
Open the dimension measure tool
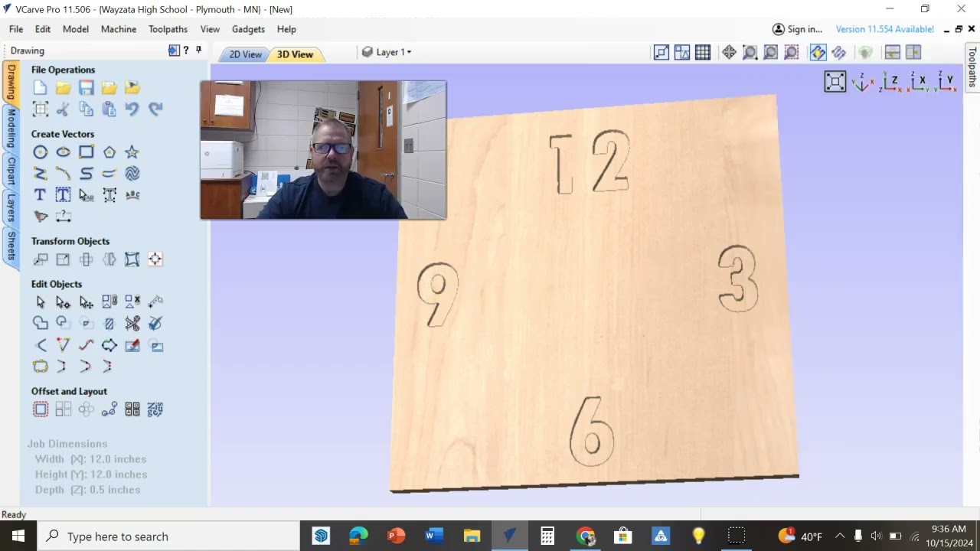(x=64, y=217)
